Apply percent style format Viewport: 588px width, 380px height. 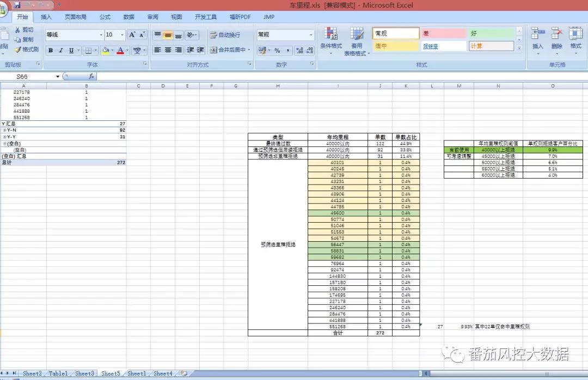[277, 50]
